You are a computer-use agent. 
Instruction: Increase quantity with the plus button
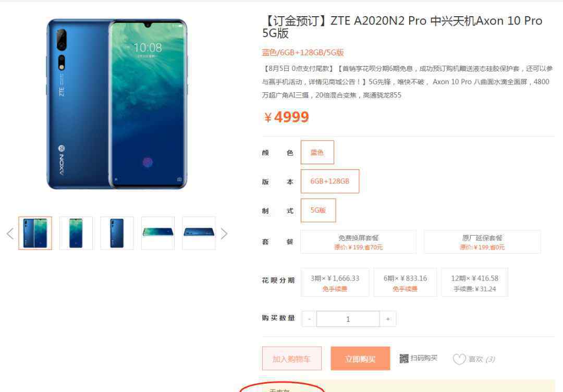pos(388,319)
